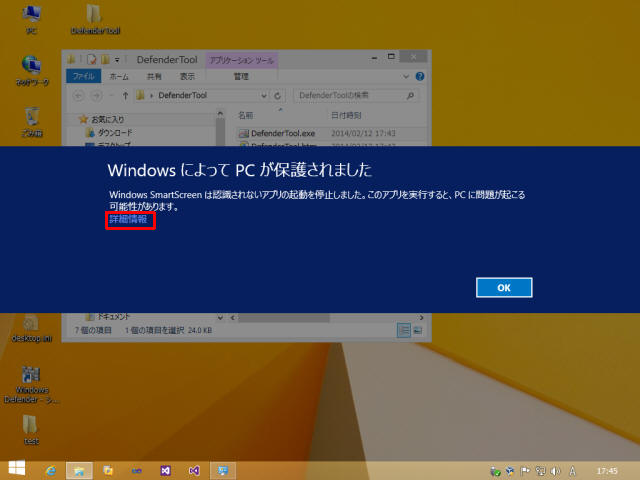640x480 pixels.
Task: Switch to the 管理 ribbon tab
Action: pos(241,76)
